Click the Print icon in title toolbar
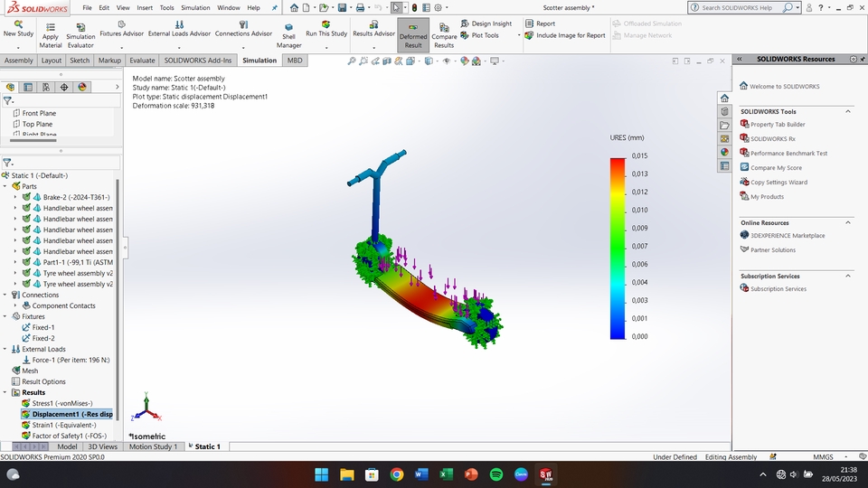This screenshot has height=488, width=868. (360, 8)
